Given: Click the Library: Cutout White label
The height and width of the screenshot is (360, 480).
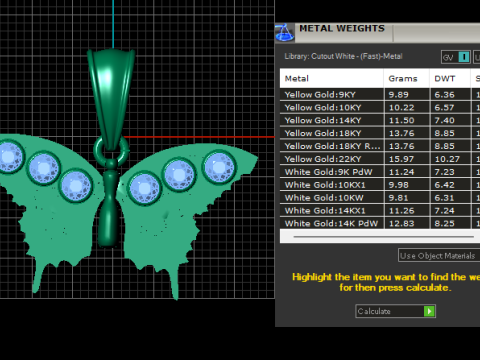Looking at the screenshot, I should coord(343,56).
